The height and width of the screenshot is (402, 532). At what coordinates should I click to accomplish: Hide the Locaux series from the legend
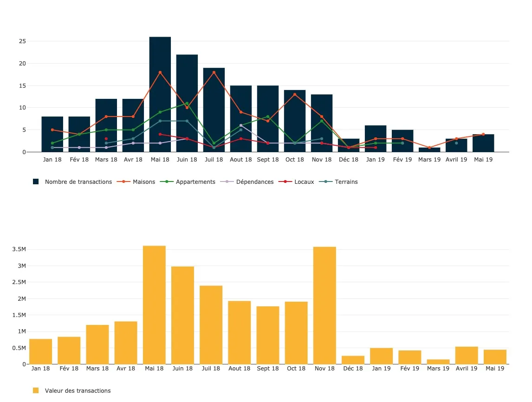296,182
